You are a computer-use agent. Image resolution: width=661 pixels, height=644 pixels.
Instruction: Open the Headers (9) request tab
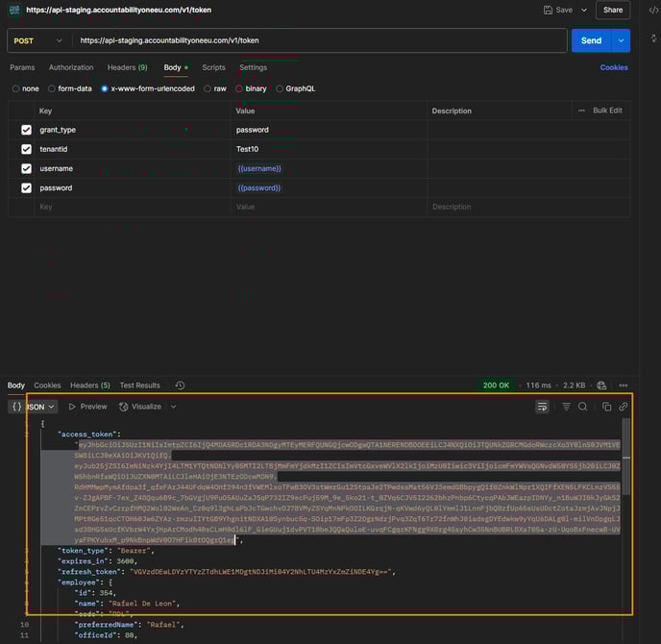tap(128, 67)
